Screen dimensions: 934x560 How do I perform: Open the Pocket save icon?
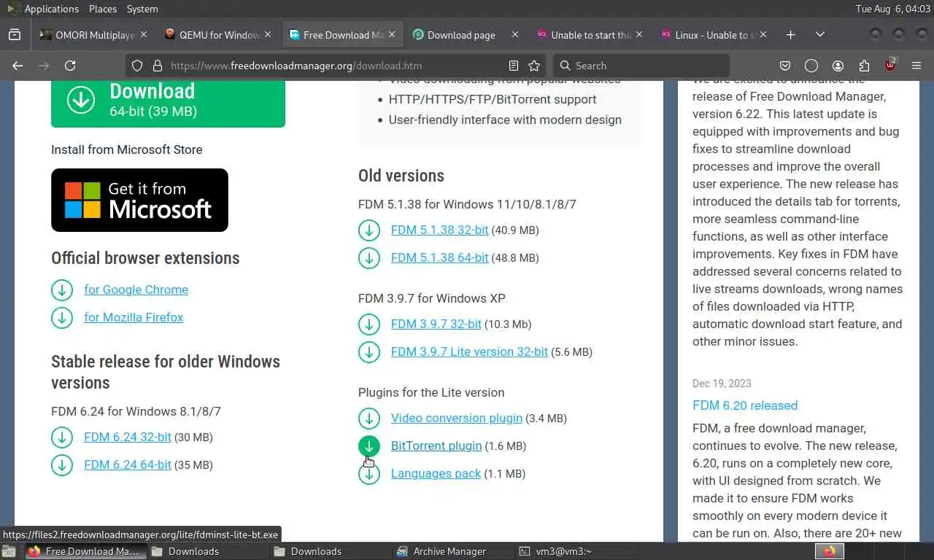click(x=785, y=66)
